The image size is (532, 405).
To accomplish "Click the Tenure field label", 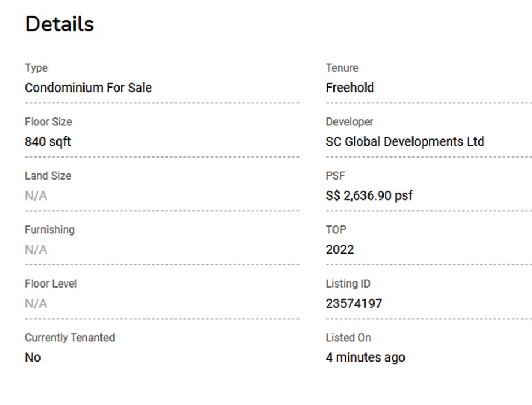I will [342, 68].
